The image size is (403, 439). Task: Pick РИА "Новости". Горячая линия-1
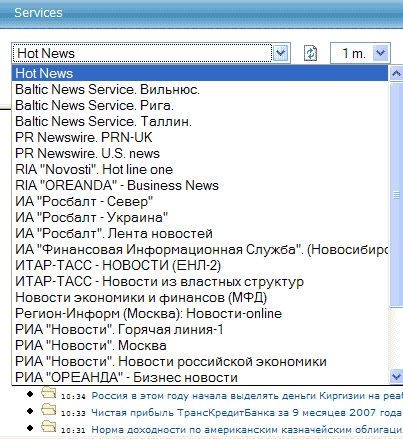[200, 329]
